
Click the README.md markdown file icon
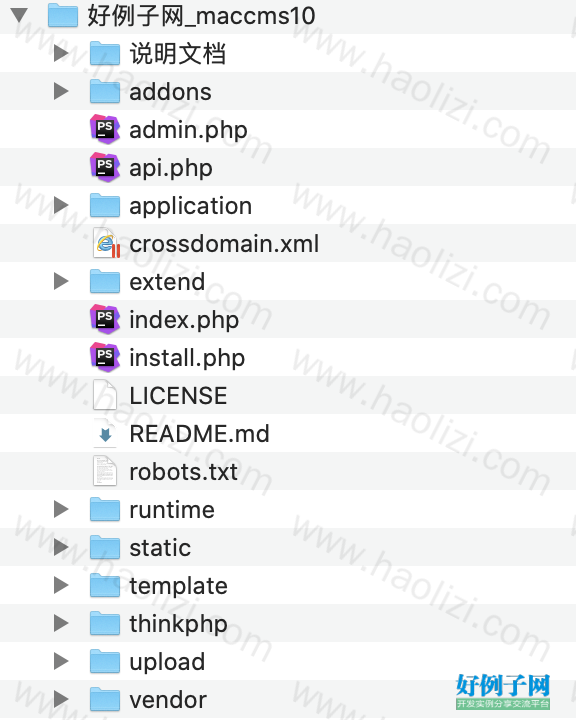click(x=105, y=433)
